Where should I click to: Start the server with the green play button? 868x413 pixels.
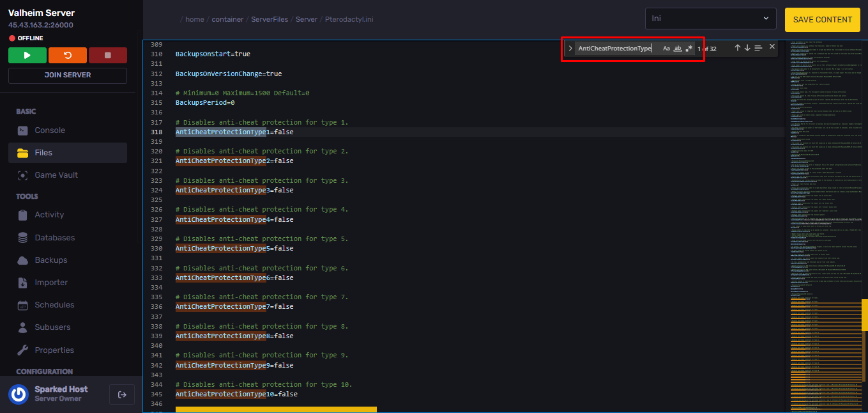click(27, 56)
